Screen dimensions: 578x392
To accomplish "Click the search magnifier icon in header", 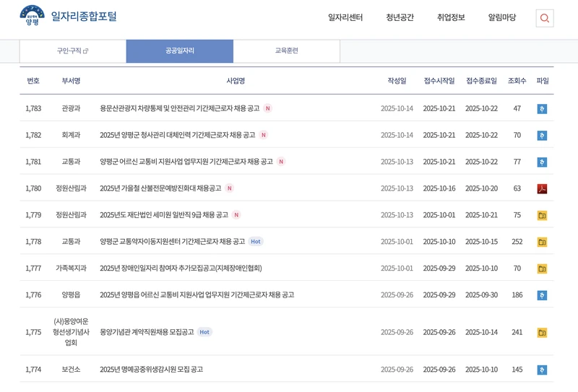I will [x=545, y=18].
